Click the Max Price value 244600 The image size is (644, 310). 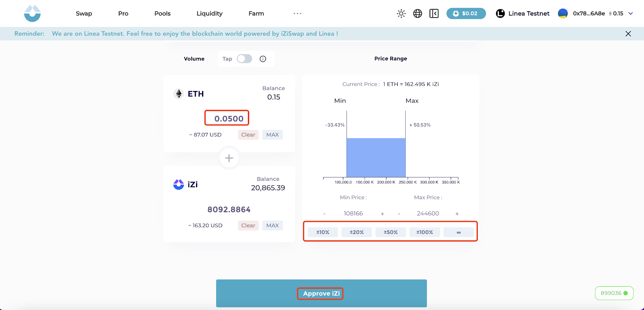coord(428,213)
